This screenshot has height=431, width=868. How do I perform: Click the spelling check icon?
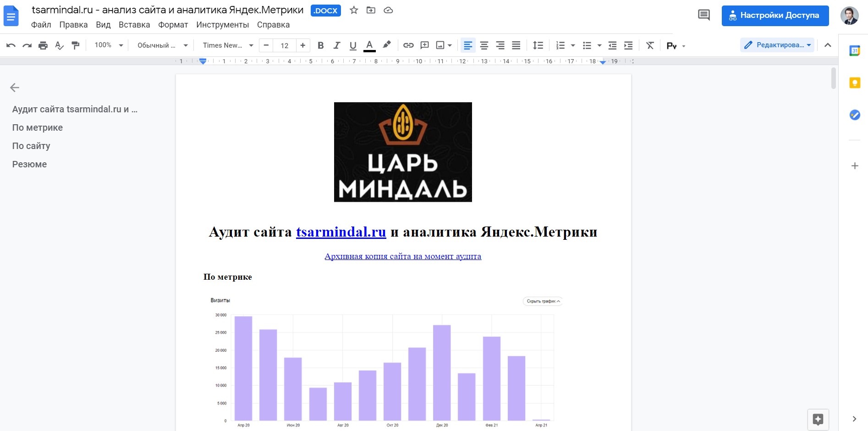(59, 45)
